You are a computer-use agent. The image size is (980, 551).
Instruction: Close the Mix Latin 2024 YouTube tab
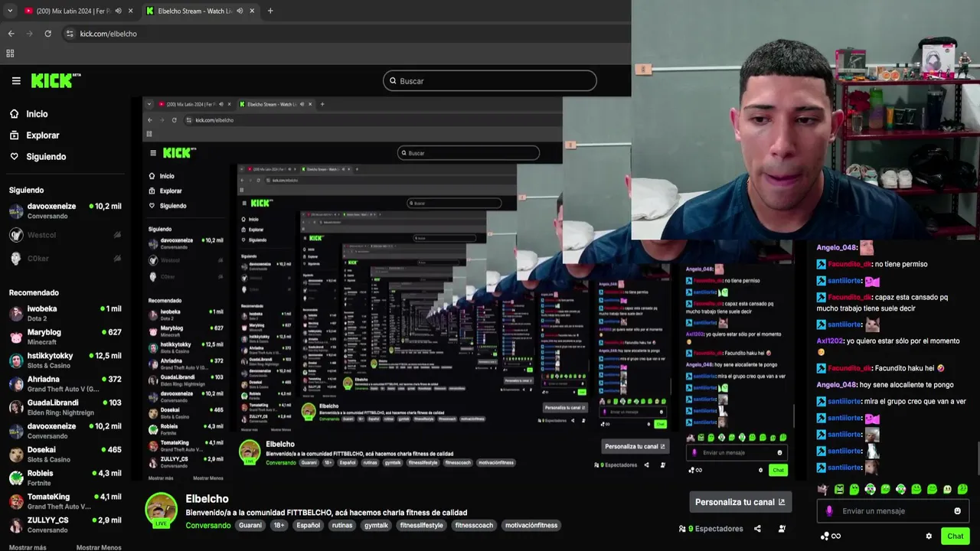click(x=131, y=11)
